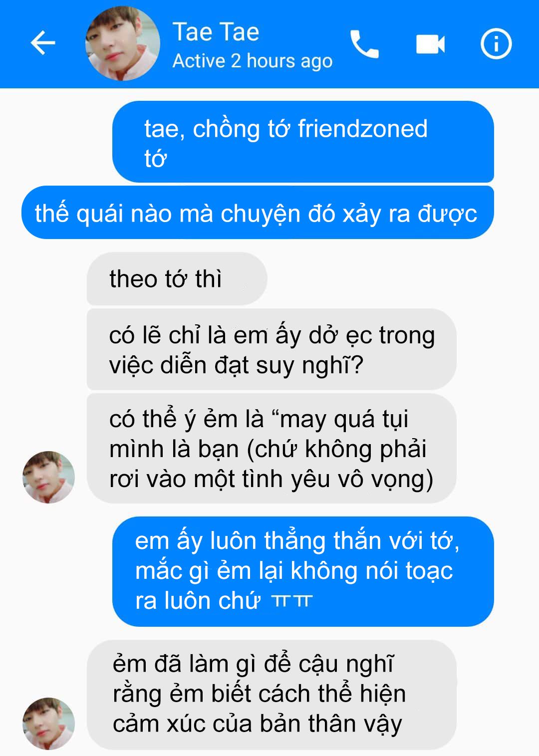Tap 'việc diễn đạt suy nghĩ?' text line
The height and width of the screenshot is (756, 539).
coord(236,366)
